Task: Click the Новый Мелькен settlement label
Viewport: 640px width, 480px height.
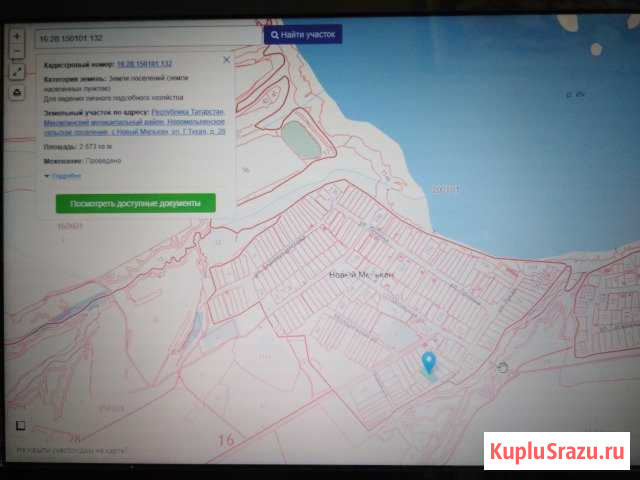Action: coord(362,274)
